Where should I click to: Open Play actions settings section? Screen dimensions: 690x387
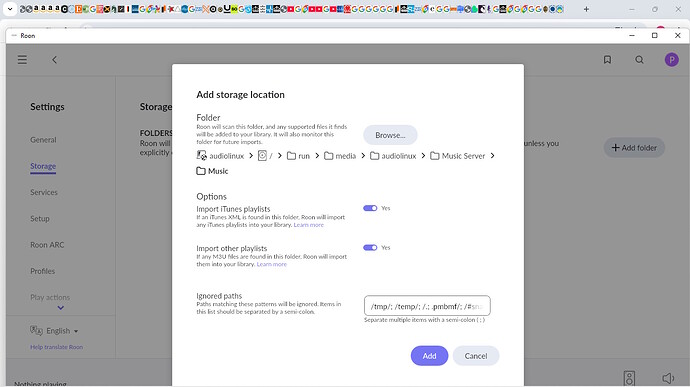click(x=50, y=297)
